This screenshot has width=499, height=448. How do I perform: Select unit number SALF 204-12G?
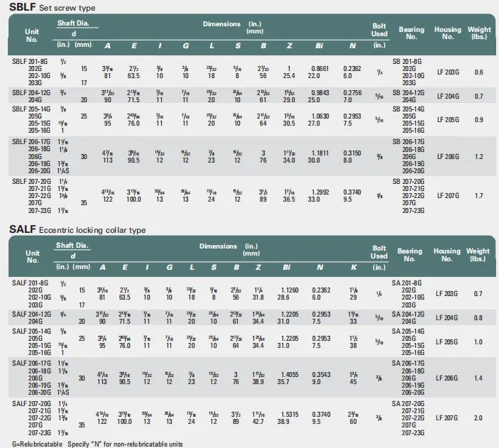[26, 313]
